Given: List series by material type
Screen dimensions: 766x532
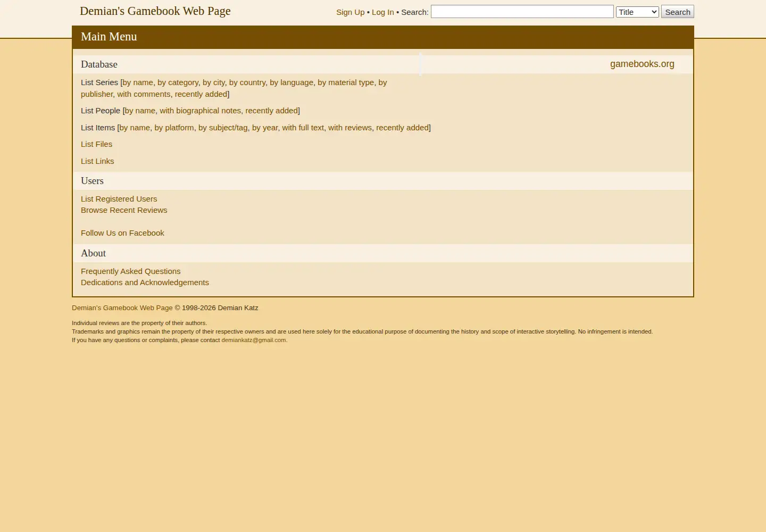Looking at the screenshot, I should [x=346, y=82].
